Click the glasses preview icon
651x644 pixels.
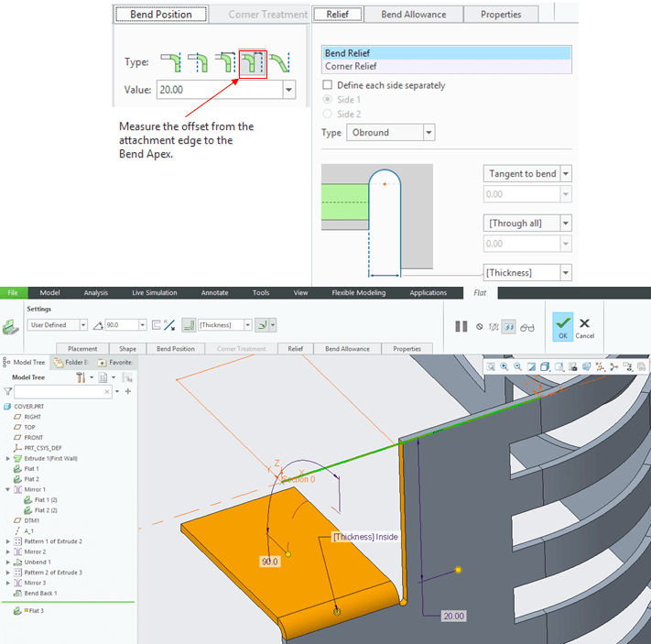coord(527,325)
